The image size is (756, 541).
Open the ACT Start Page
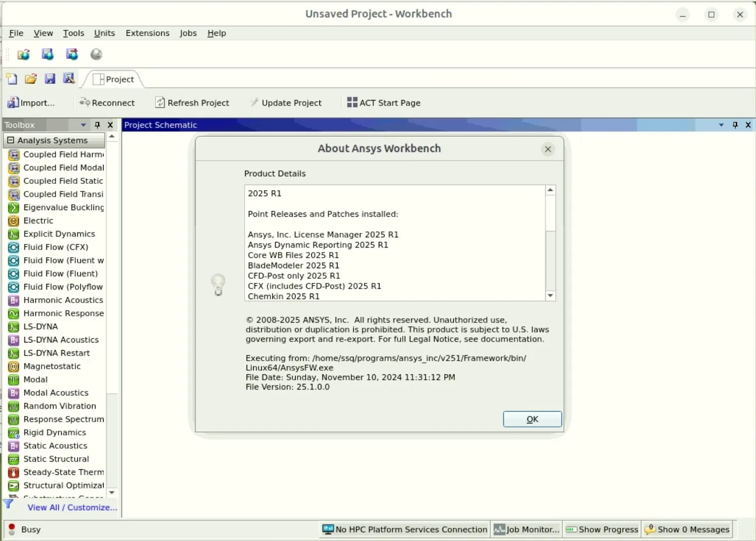[384, 103]
